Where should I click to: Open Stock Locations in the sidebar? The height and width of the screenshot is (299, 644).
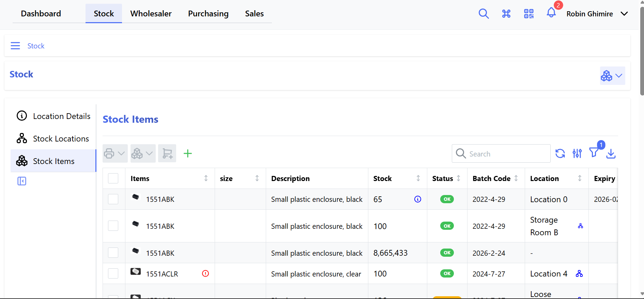61,139
